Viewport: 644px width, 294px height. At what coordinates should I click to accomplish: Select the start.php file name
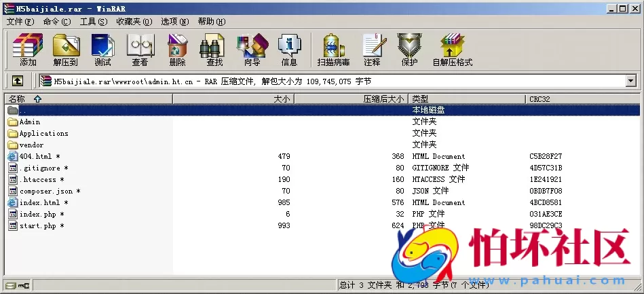click(x=42, y=225)
